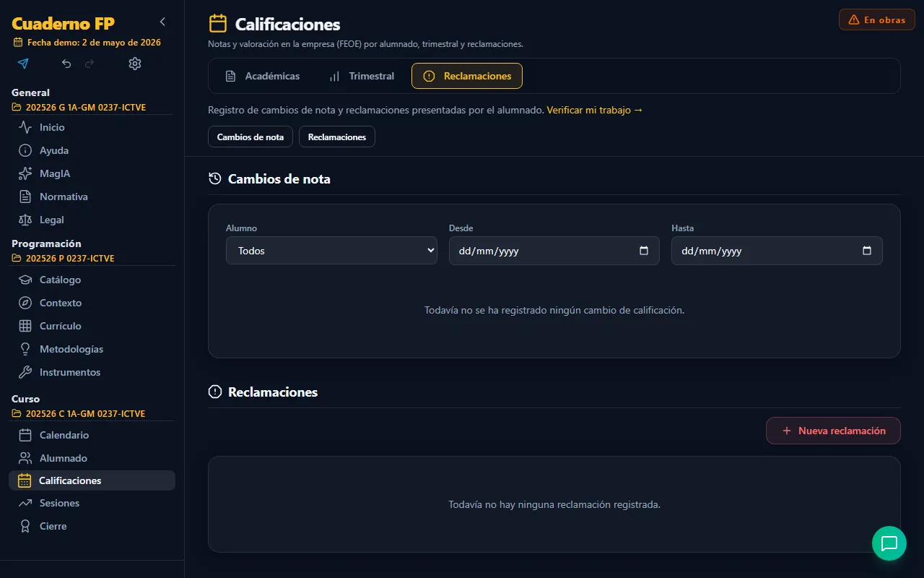Open the 202526 C 1A-GM 0237-ICTVE folder selector
This screenshot has width=924, height=578.
pyautogui.click(x=79, y=413)
